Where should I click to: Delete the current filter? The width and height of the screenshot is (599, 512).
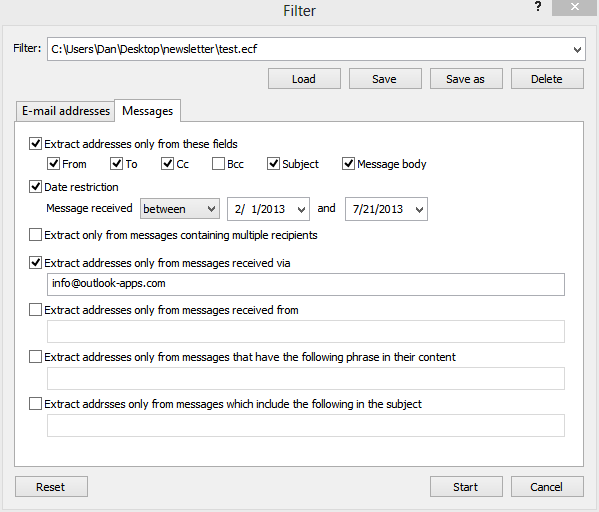547,79
